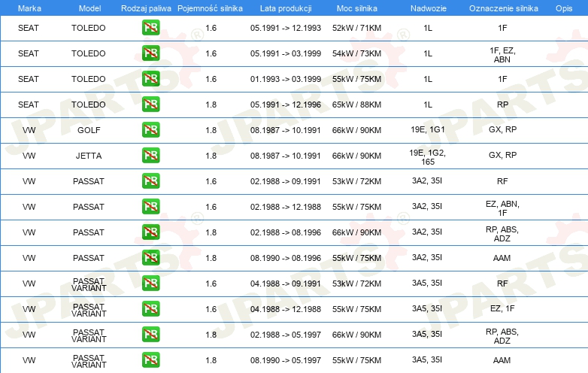588x373 pixels.
Task: Click PASSAT VARIANT in the 08.1990 -> 05.1997 row
Action: click(x=89, y=361)
